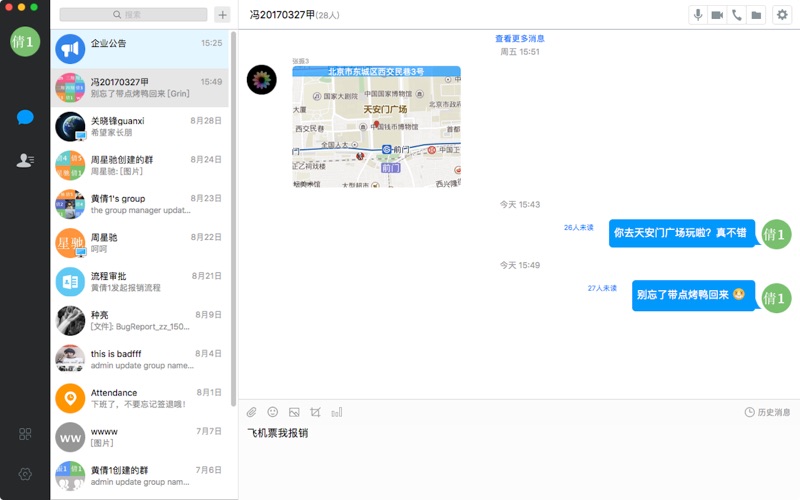Click the 倩1 avatar beside the 15:43 message
Viewport: 800px width, 500px height.
[x=776, y=234]
